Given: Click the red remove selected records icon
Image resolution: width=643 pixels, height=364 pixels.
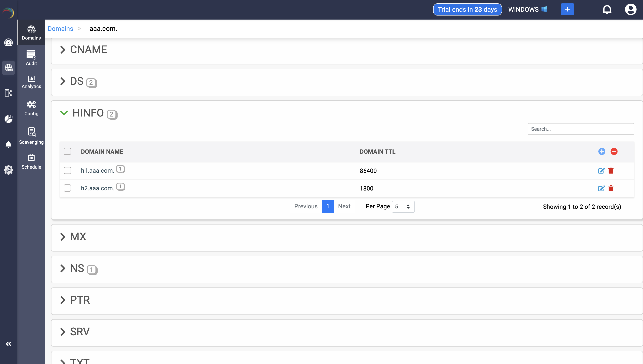Looking at the screenshot, I should (x=614, y=152).
